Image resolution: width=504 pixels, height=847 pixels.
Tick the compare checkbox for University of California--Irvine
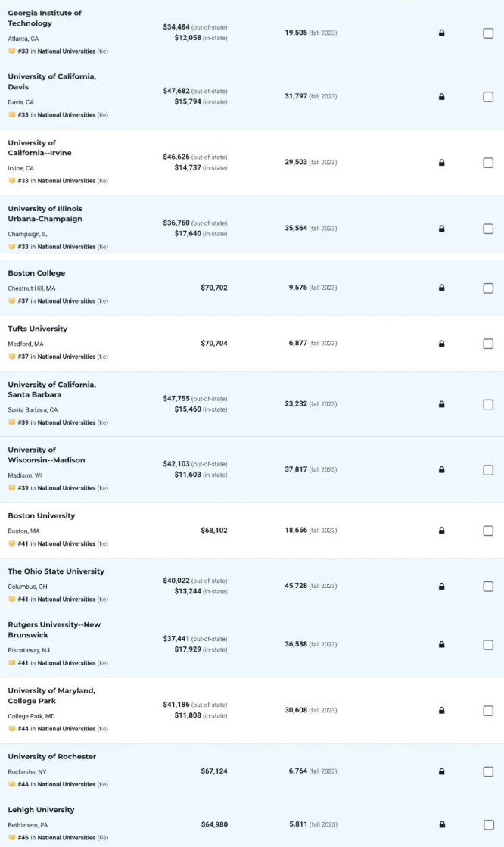click(x=488, y=163)
